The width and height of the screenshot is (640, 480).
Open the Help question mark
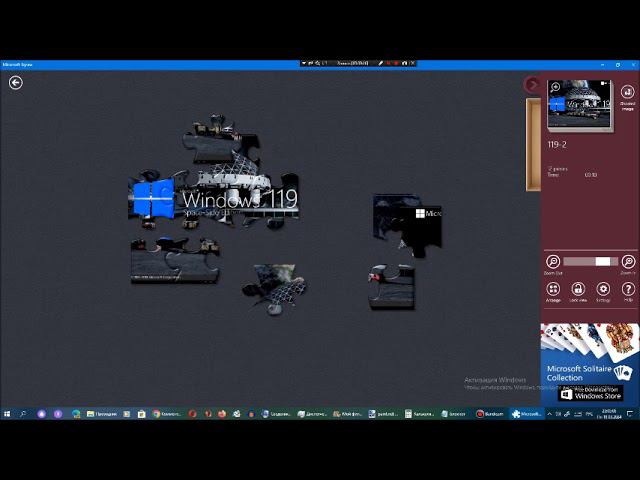(x=628, y=291)
